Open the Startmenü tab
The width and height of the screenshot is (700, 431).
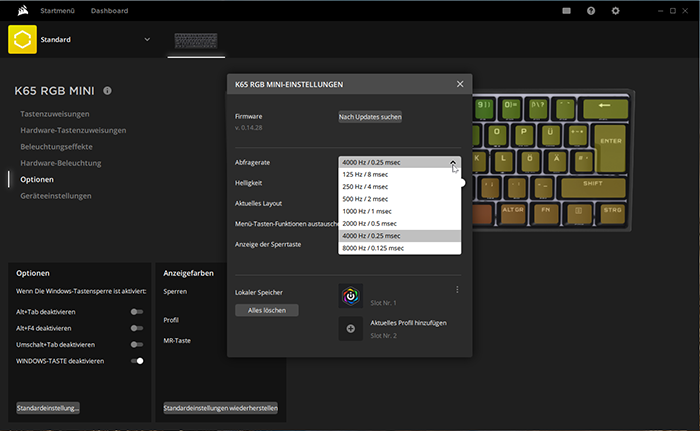[x=58, y=11]
